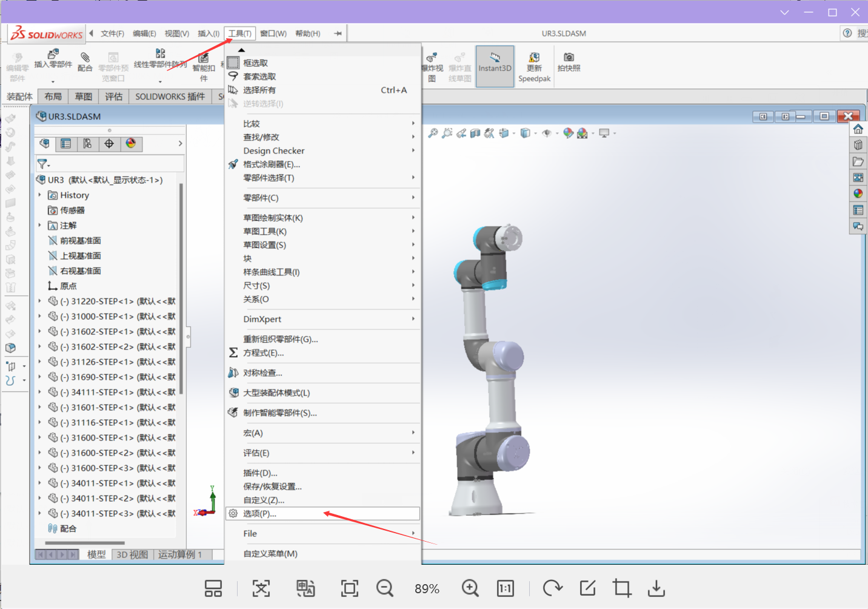Select the 配合 (Mates) folder tree item
This screenshot has height=609, width=868.
(62, 528)
